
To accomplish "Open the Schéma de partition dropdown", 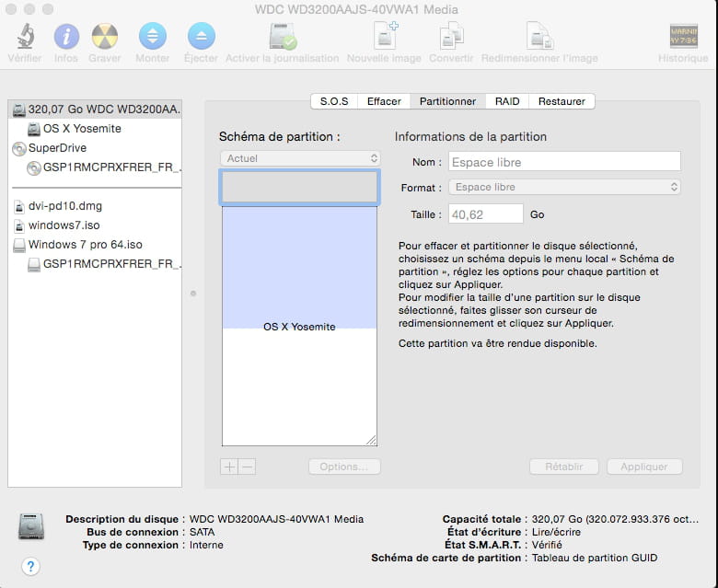I will click(x=300, y=158).
